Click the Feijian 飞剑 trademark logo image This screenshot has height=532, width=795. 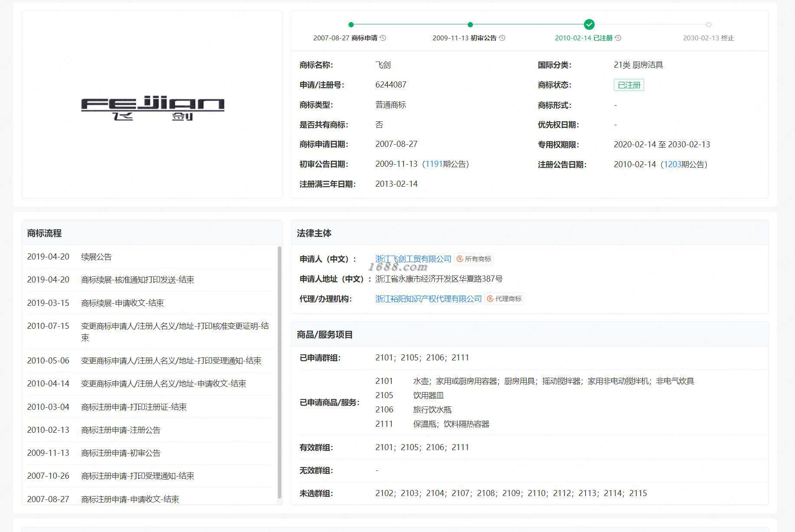tap(153, 108)
